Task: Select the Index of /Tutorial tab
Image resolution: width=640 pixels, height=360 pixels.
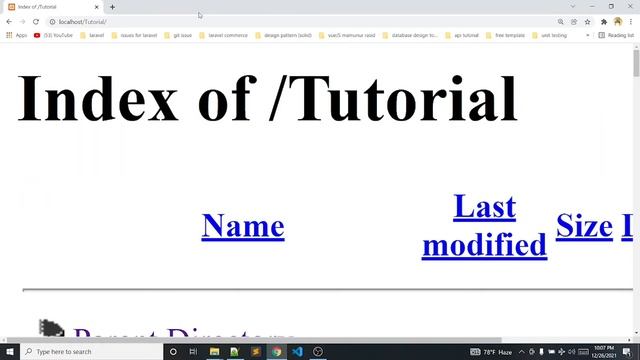Action: (x=53, y=7)
